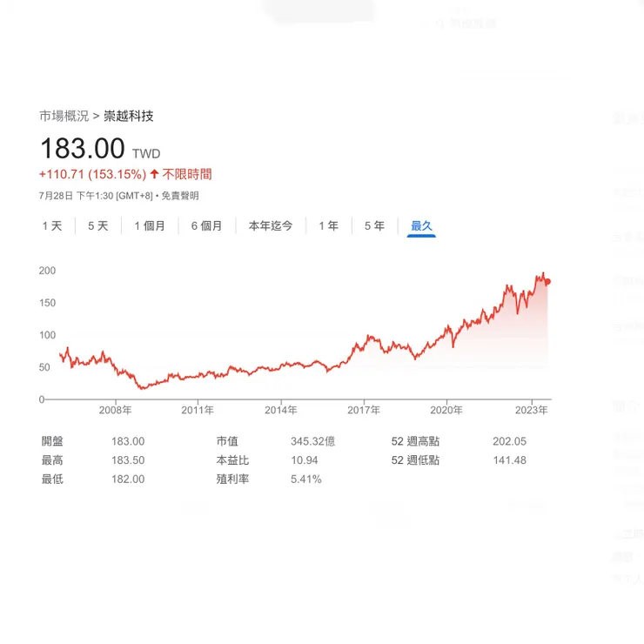Click the 最高 value 183.50
Screen dimensions: 644x644
tap(128, 460)
